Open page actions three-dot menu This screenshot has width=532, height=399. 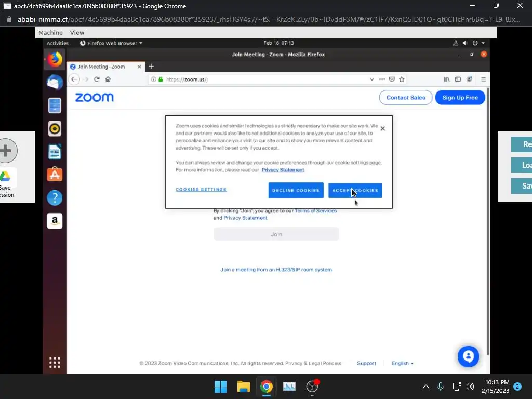pyautogui.click(x=382, y=79)
